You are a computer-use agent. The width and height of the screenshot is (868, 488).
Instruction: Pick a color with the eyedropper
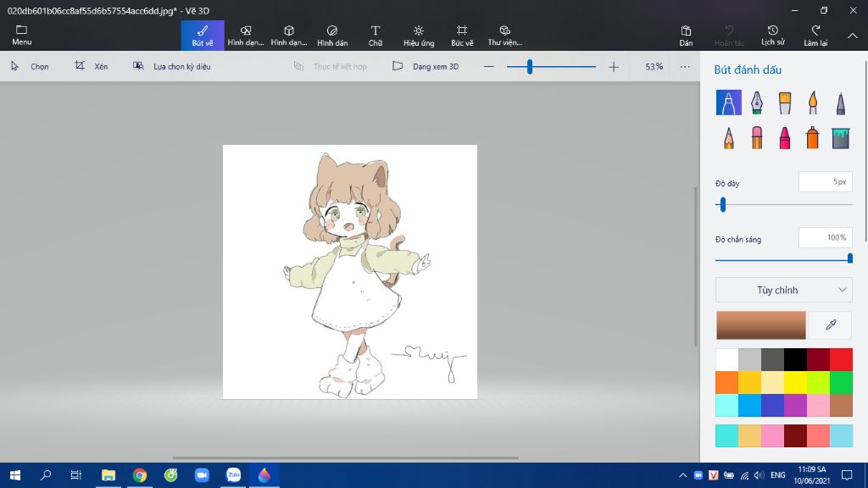pyautogui.click(x=831, y=324)
